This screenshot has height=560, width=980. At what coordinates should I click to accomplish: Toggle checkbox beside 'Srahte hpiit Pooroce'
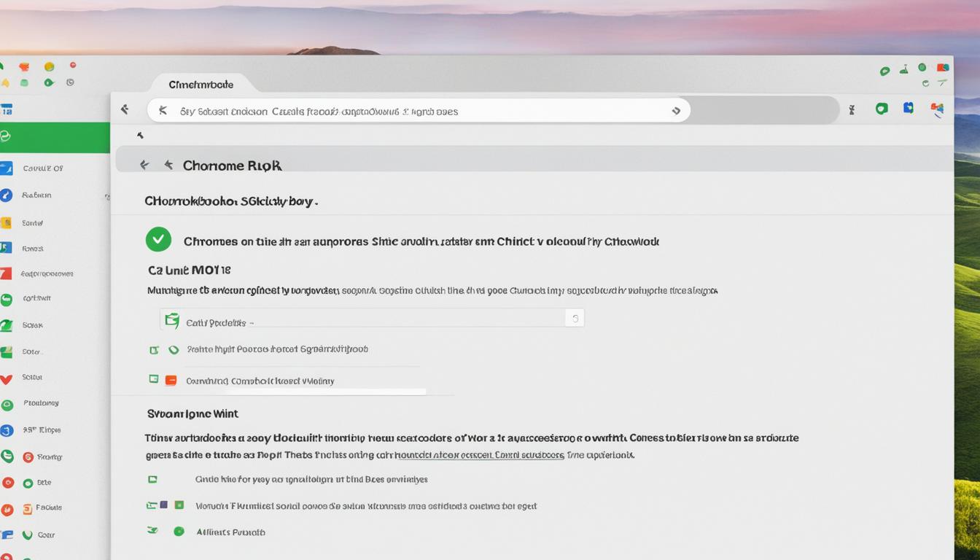(154, 350)
